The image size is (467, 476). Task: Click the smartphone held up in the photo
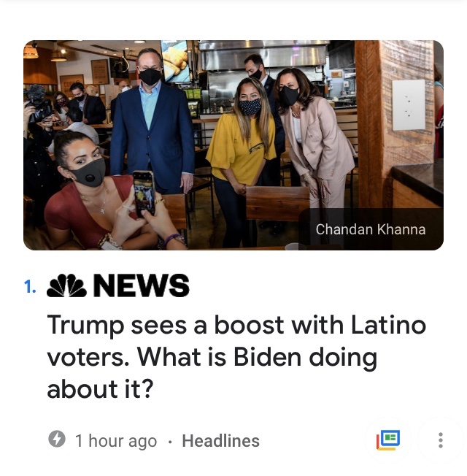pos(144,193)
